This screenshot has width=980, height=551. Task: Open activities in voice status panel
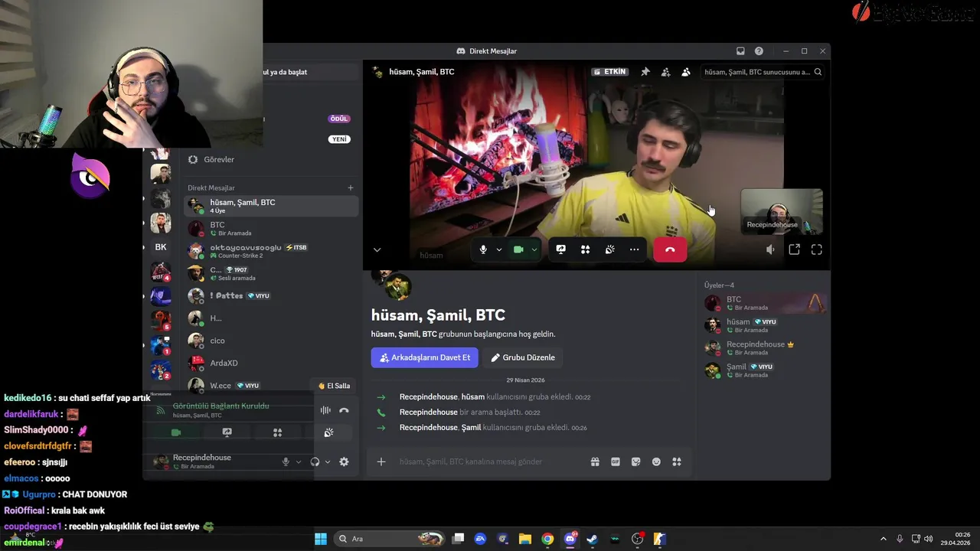pyautogui.click(x=277, y=432)
